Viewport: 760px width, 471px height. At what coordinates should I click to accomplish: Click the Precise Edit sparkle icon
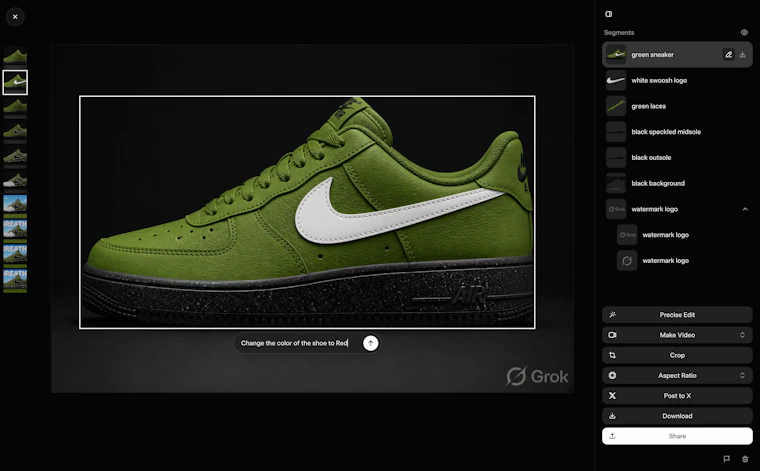[613, 315]
